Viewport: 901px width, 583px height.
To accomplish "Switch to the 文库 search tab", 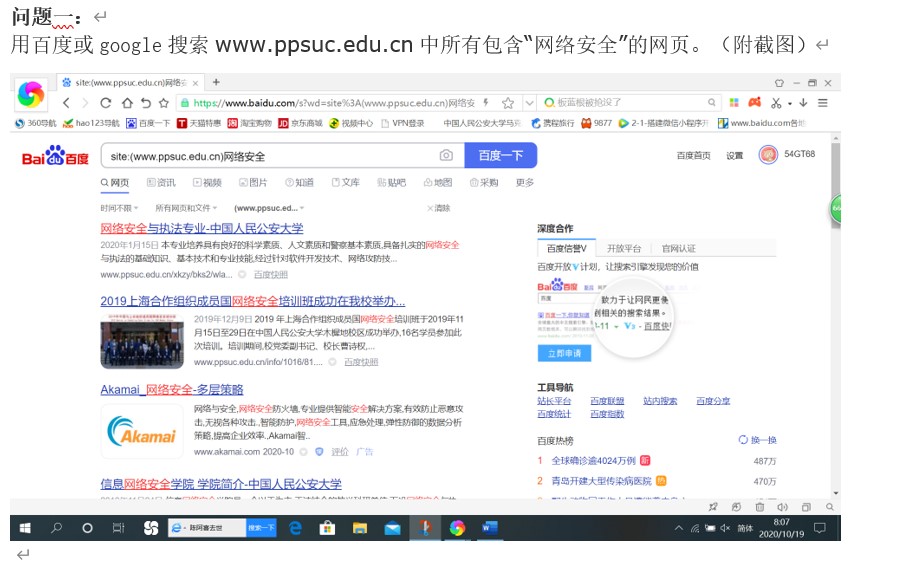I will pyautogui.click(x=346, y=182).
